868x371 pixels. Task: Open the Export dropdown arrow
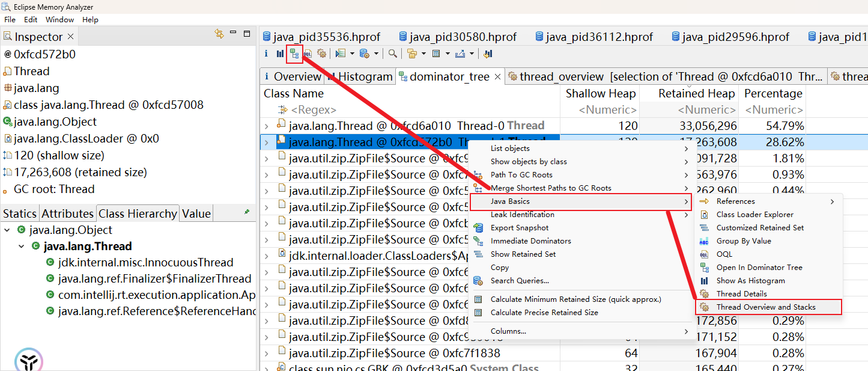(472, 54)
